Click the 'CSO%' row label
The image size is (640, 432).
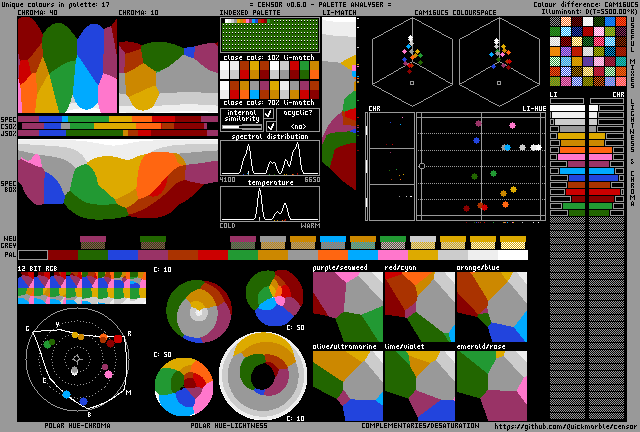[9, 126]
